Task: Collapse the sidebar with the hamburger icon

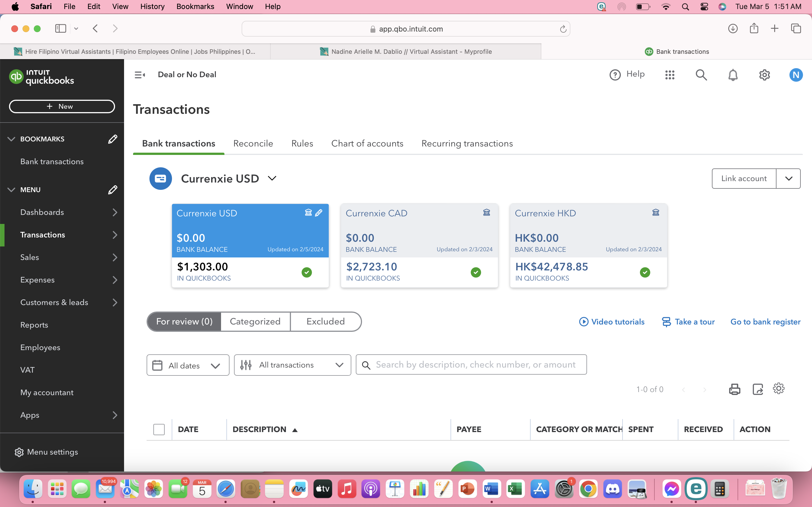Action: point(140,75)
